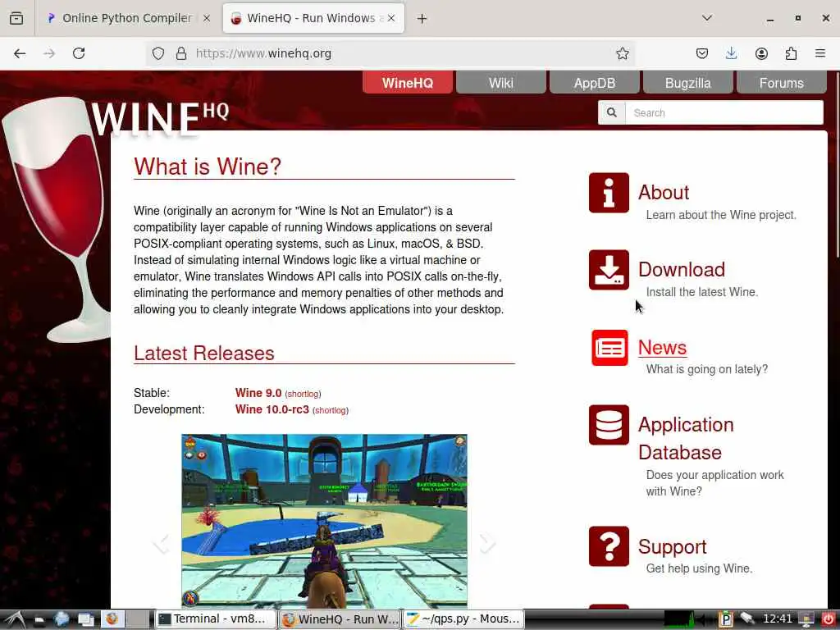Screen dimensions: 840x630
Task: Click the About info icon
Action: (609, 193)
